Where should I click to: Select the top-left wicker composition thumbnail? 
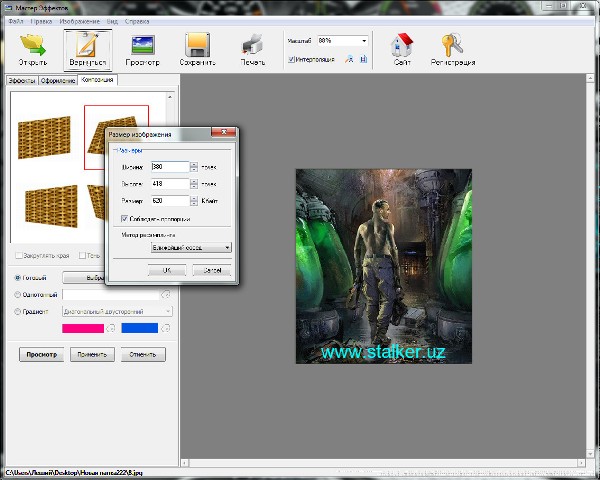click(45, 137)
